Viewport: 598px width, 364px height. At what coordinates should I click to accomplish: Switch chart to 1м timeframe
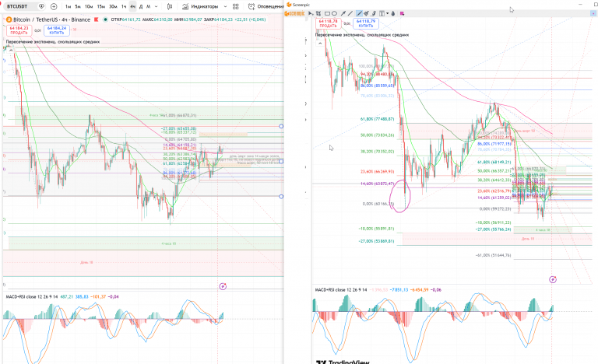click(68, 6)
